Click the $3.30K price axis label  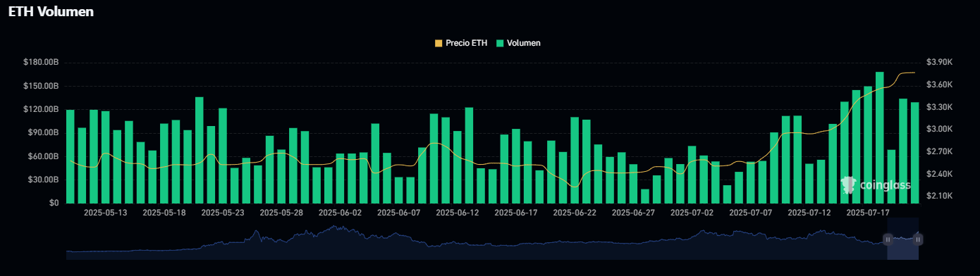click(939, 107)
